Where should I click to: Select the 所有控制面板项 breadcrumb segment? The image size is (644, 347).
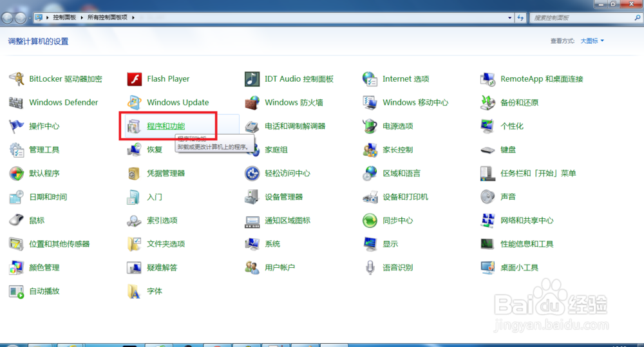[x=107, y=17]
